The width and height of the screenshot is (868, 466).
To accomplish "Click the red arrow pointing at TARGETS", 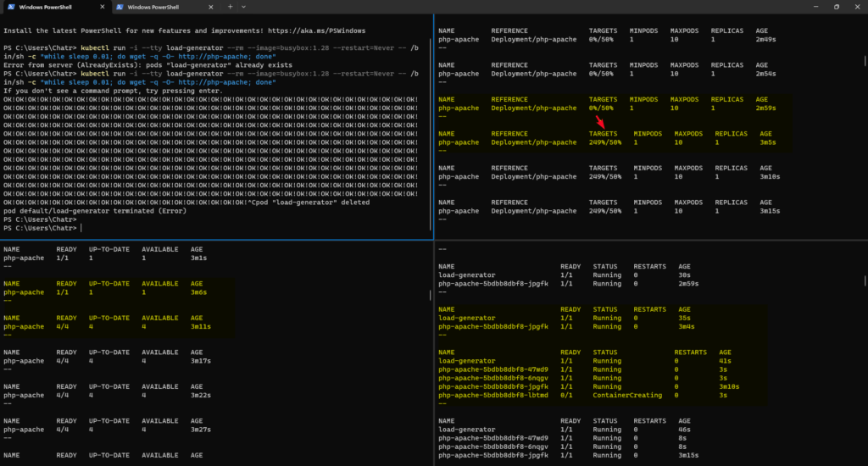I will point(600,125).
